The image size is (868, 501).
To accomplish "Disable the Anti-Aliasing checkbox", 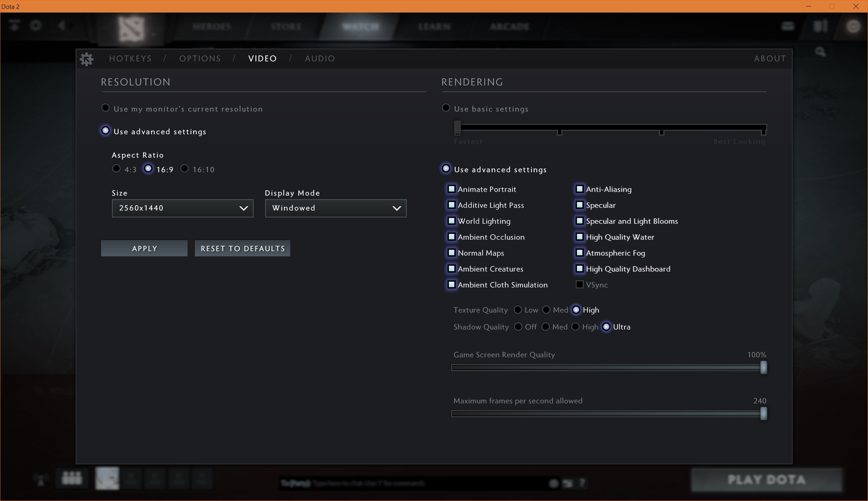I will coord(579,189).
